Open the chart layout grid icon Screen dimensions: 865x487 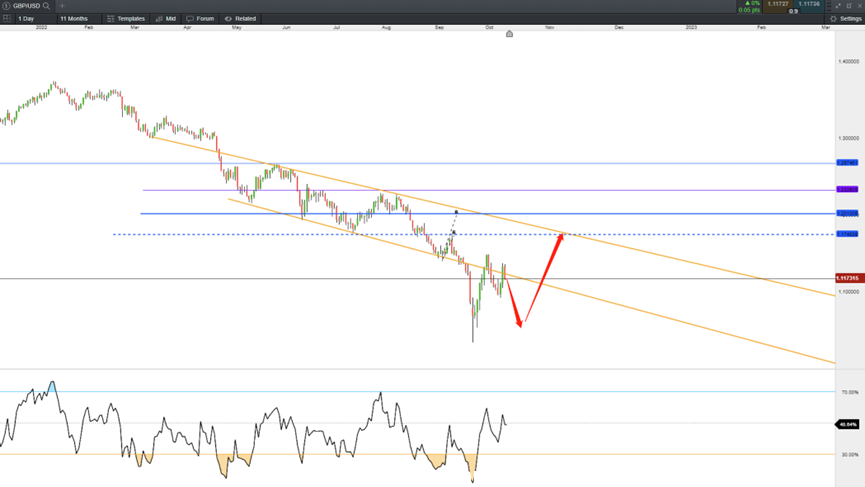[7, 18]
